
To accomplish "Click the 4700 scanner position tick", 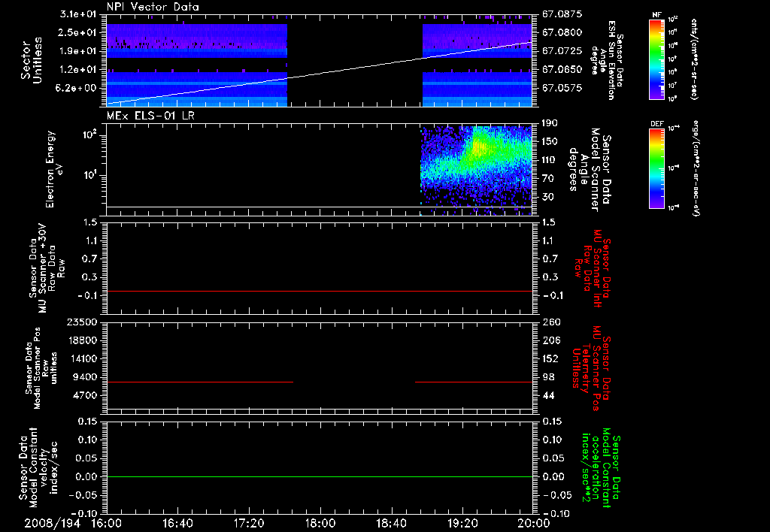I will pos(84,395).
